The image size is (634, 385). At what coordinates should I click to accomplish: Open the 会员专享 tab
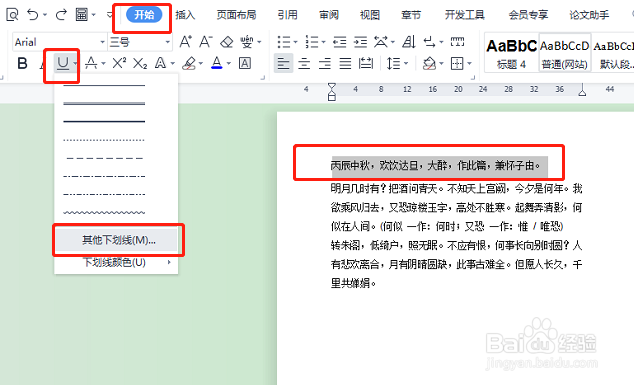[528, 15]
